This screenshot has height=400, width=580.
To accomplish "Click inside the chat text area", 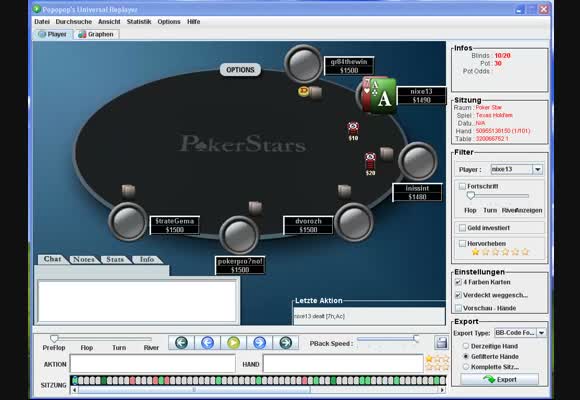I will pyautogui.click(x=137, y=301).
